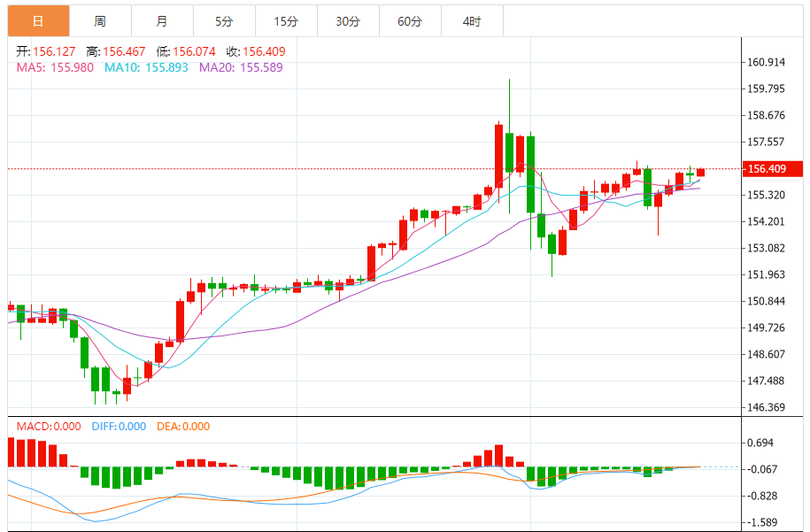Image resolution: width=810 pixels, height=532 pixels.
Task: Click the -1.589 MACD axis label
Action: click(762, 522)
